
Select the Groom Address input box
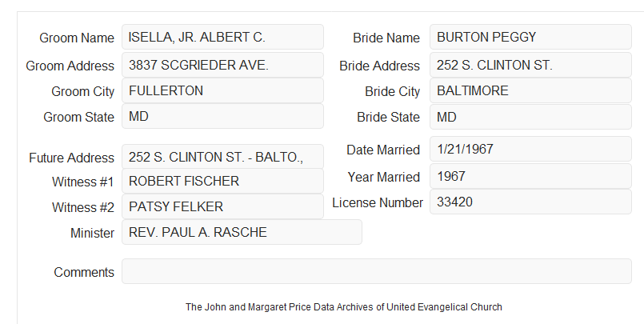(222, 65)
